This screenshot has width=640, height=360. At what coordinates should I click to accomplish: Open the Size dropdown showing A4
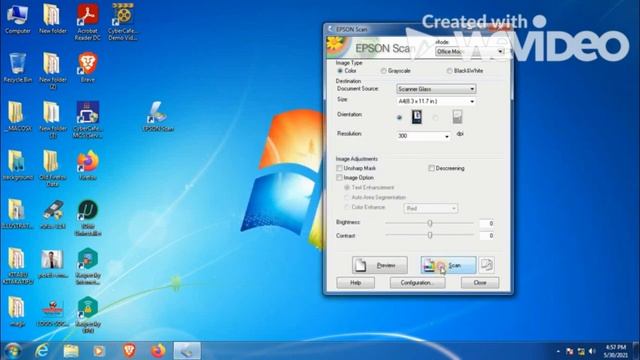click(x=436, y=101)
